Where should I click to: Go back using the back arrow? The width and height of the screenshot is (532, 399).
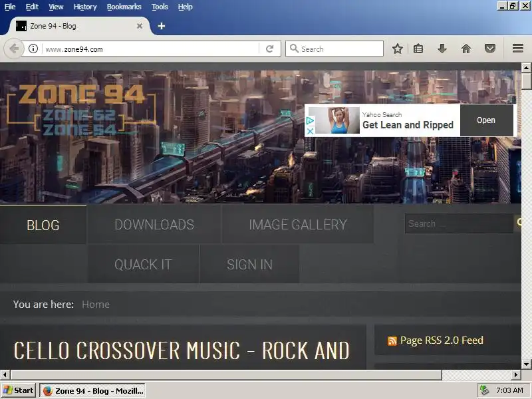click(13, 49)
